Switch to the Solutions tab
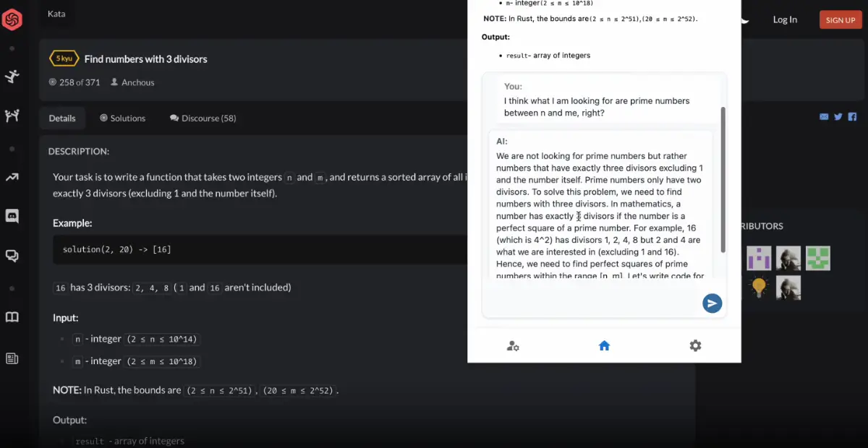The width and height of the screenshot is (868, 448). click(x=122, y=118)
